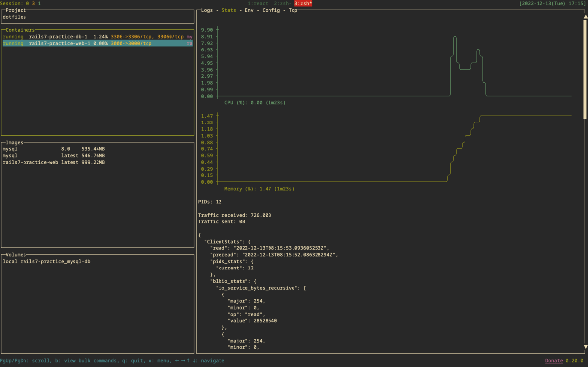This screenshot has height=367, width=588.
Task: Click the CPU (%) graph caption
Action: point(255,103)
